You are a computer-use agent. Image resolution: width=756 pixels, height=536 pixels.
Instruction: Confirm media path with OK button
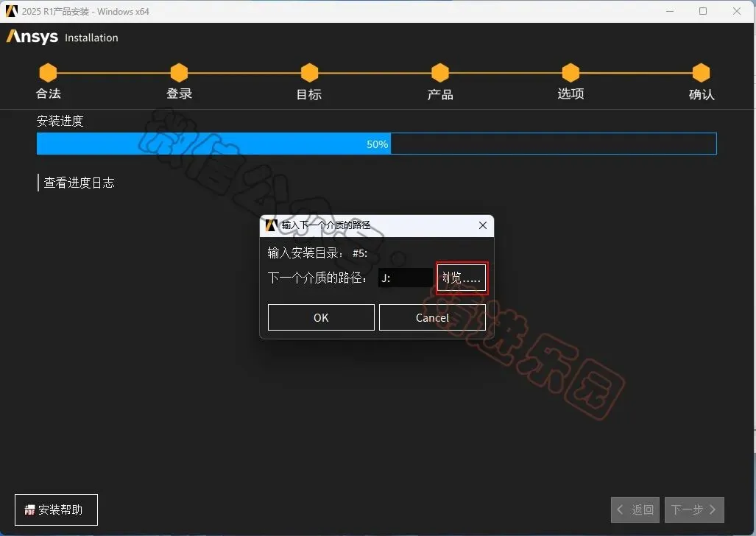[x=321, y=317]
